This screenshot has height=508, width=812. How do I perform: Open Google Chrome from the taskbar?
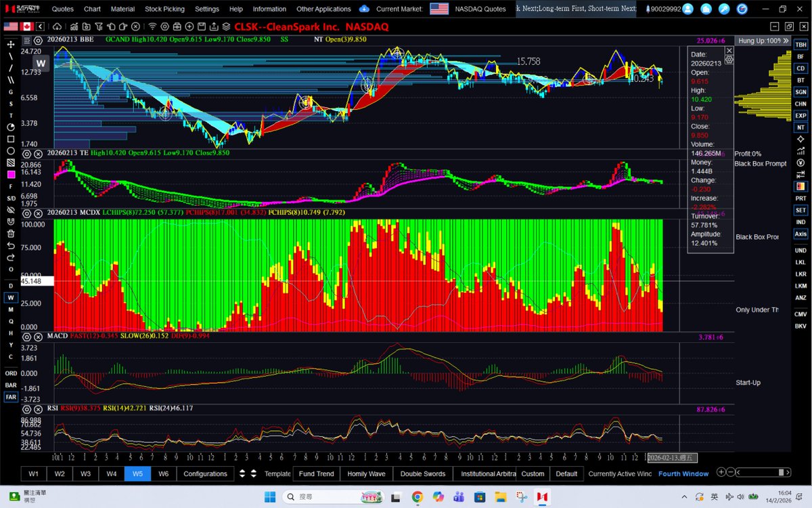click(x=417, y=498)
